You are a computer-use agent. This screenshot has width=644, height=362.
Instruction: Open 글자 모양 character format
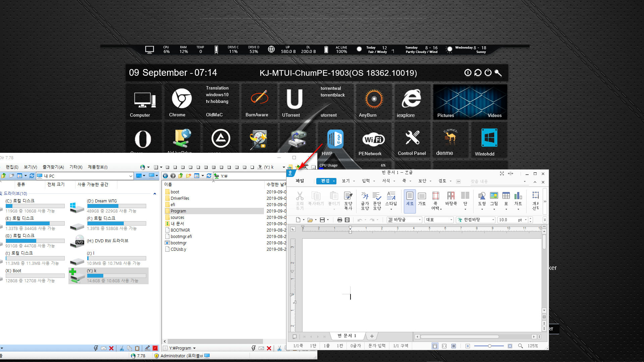click(x=365, y=200)
